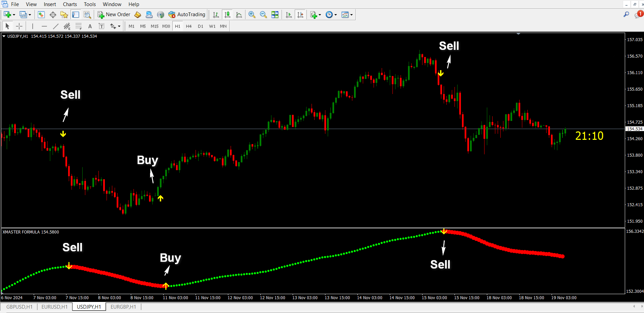
Task: Open the Strategy Tester magnifier icon
Action: click(87, 14)
